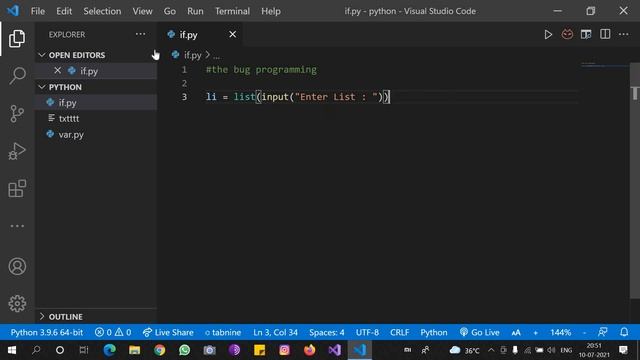Click the tabnine status item

point(223,332)
